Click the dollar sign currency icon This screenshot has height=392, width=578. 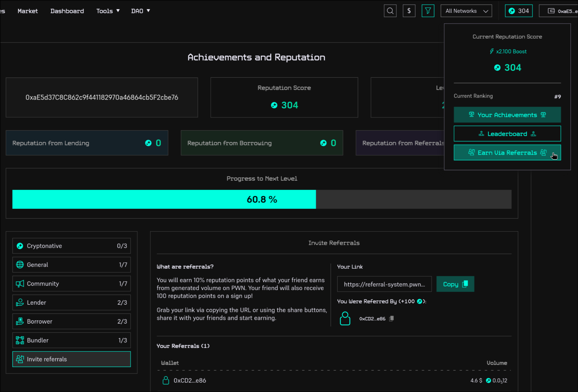pyautogui.click(x=409, y=11)
